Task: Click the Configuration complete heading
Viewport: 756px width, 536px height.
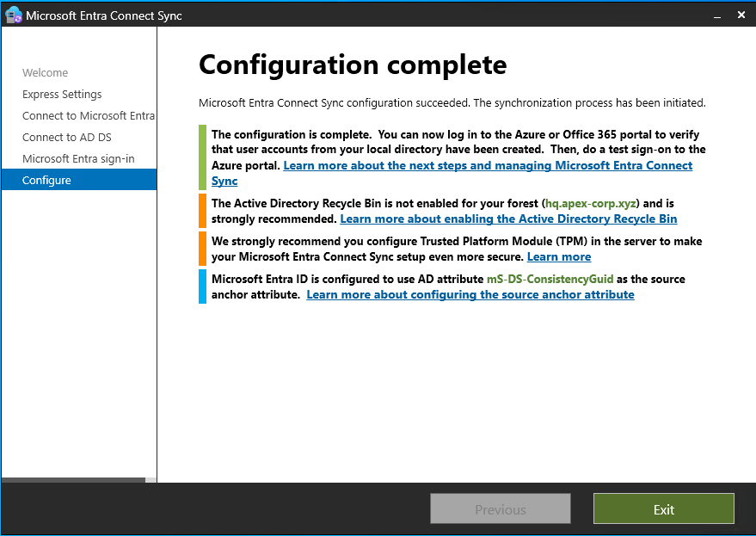Action: (353, 65)
